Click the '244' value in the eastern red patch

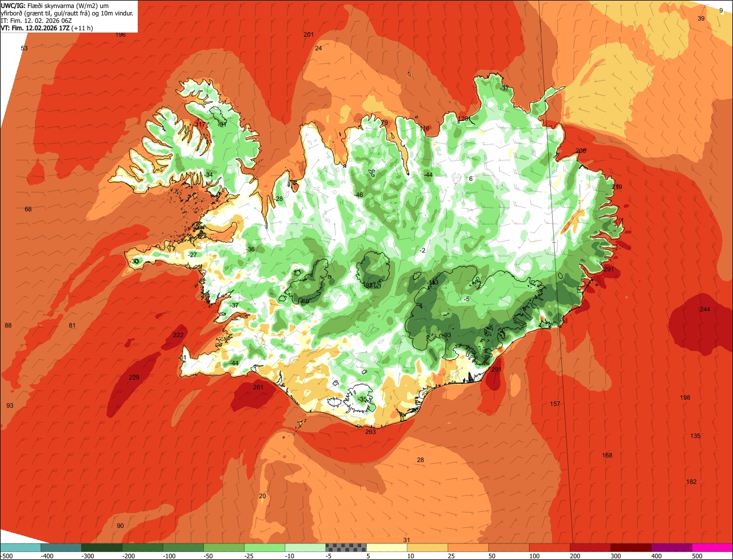click(x=705, y=309)
